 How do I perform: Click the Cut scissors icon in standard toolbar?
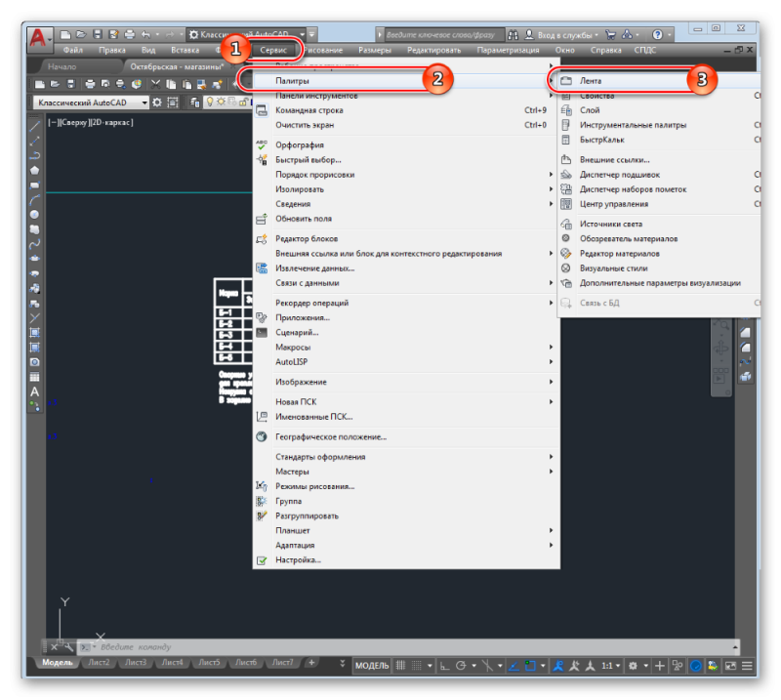(x=155, y=84)
